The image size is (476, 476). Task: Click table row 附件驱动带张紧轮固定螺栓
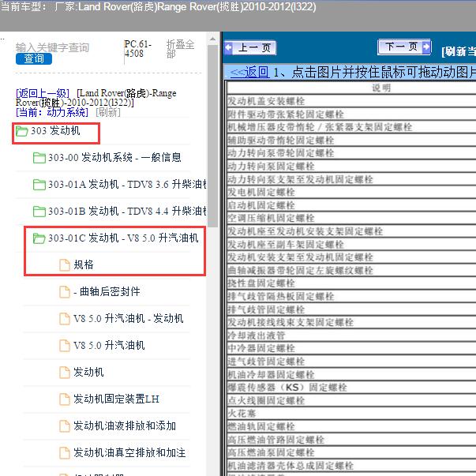(x=351, y=114)
